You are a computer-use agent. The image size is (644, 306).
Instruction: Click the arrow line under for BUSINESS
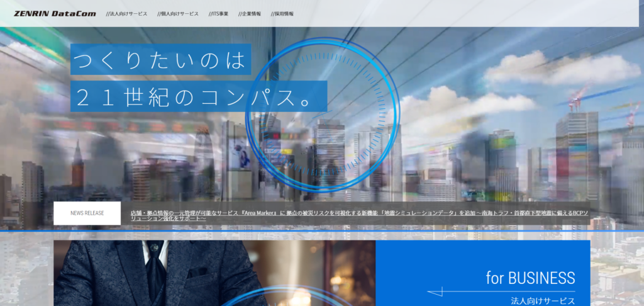pyautogui.click(x=501, y=292)
